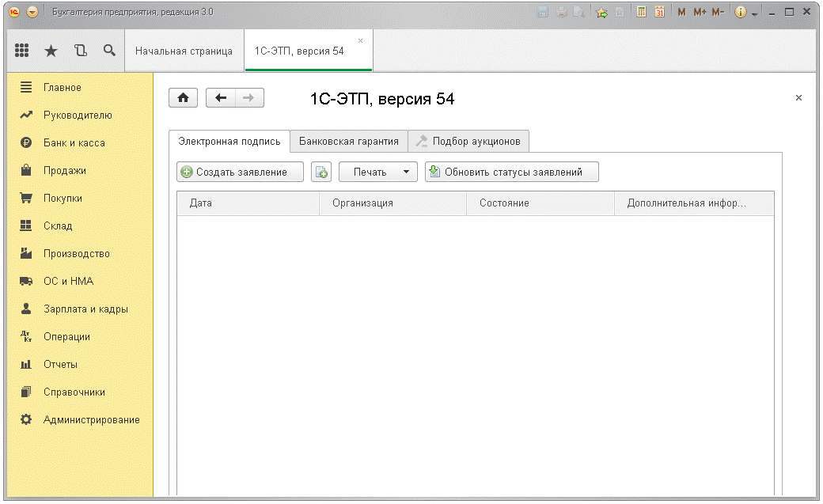Switch to Банковская гарантия tab
Viewport: 823px width, 504px height.
coord(348,141)
